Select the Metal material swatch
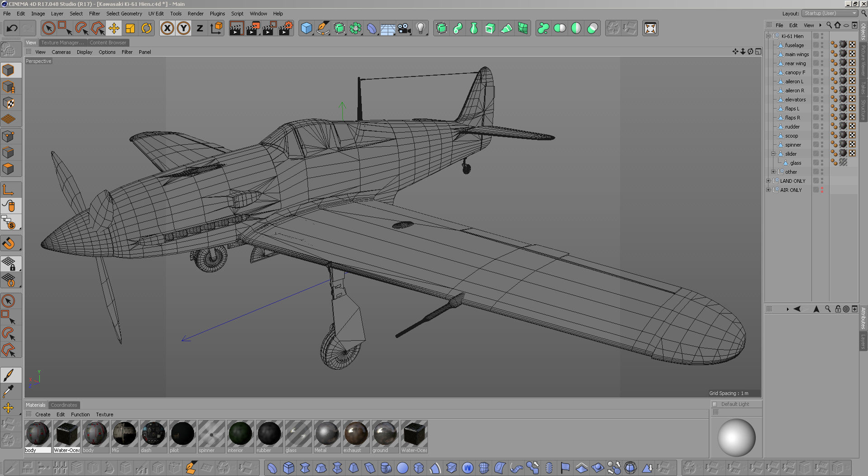This screenshot has width=868, height=476. (x=327, y=434)
